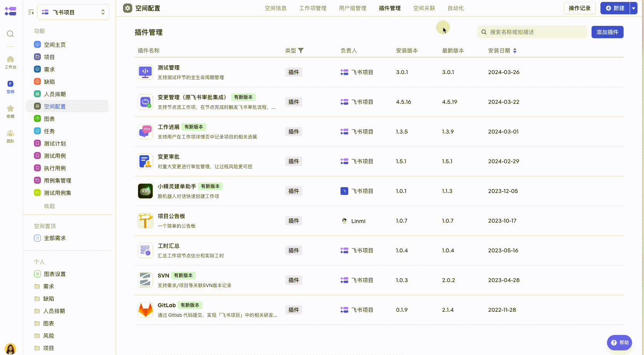
Task: Click 插件 type tag in 测试管理 row
Action: point(293,72)
